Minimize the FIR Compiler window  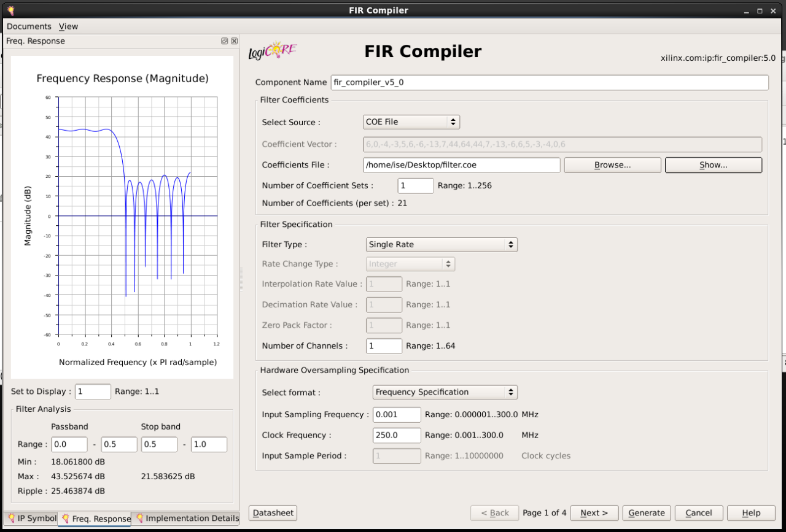pyautogui.click(x=746, y=10)
